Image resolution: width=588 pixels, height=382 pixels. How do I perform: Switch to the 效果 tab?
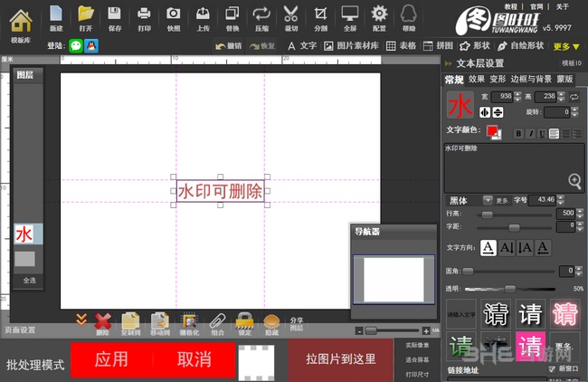pos(476,79)
